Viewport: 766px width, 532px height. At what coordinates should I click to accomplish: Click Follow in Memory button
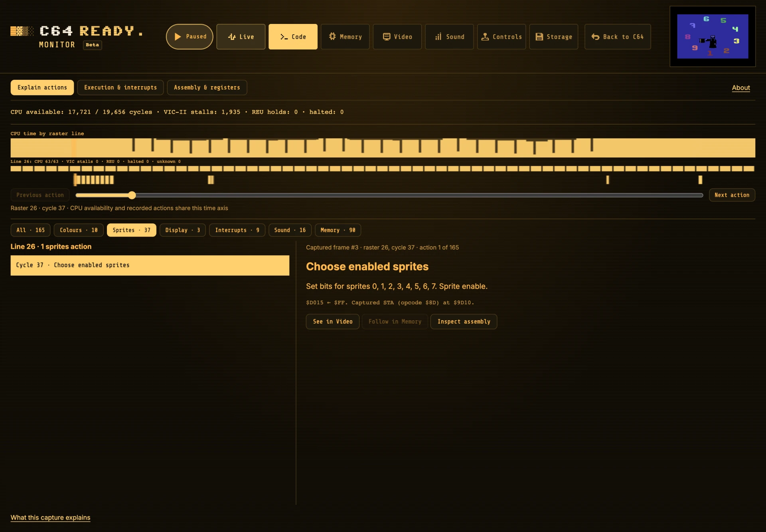[x=395, y=321]
